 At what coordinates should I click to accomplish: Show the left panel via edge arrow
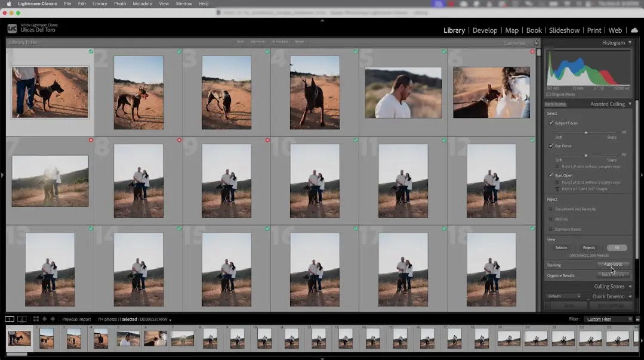[2, 175]
